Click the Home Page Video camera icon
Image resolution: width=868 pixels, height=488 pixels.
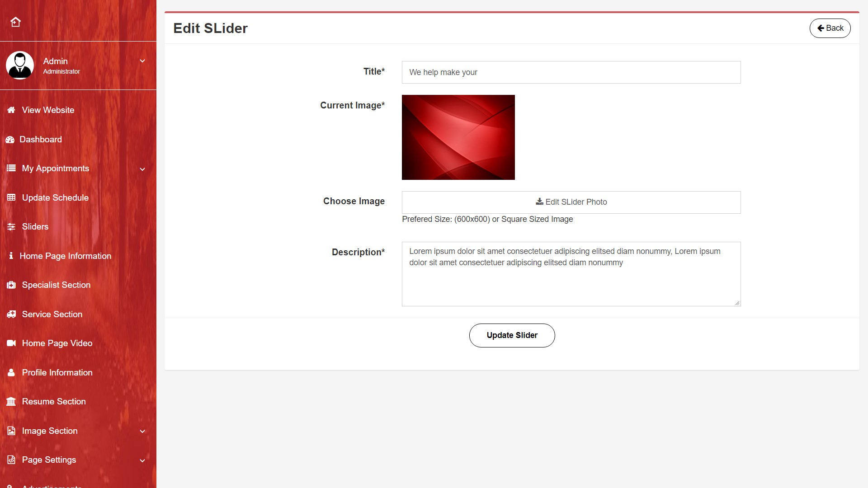11,343
